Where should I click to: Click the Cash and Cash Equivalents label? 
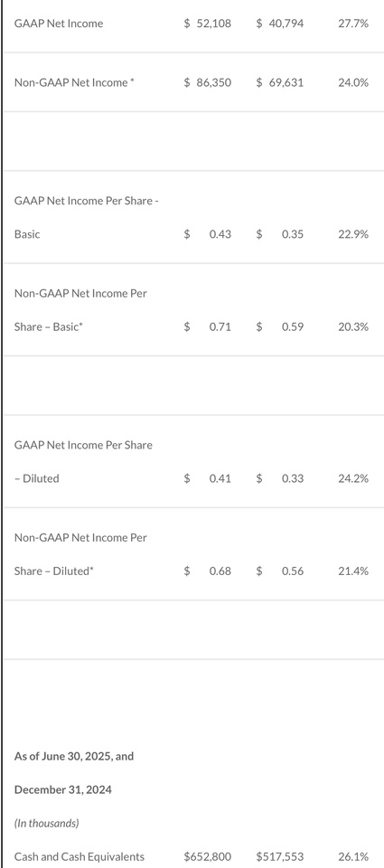[80, 857]
